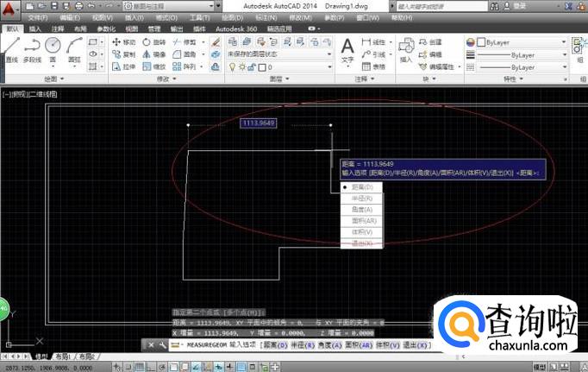Click the Move (移动) tool
The height and width of the screenshot is (372, 588).
point(124,42)
